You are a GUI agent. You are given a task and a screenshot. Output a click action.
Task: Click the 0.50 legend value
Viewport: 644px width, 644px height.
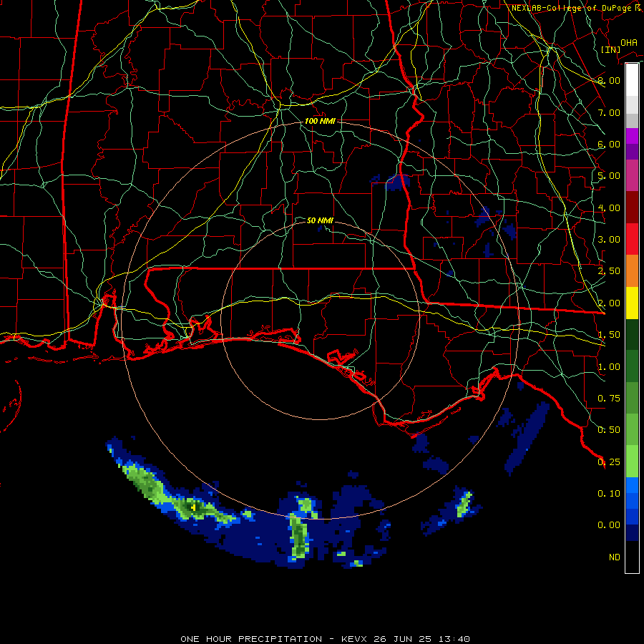point(609,430)
